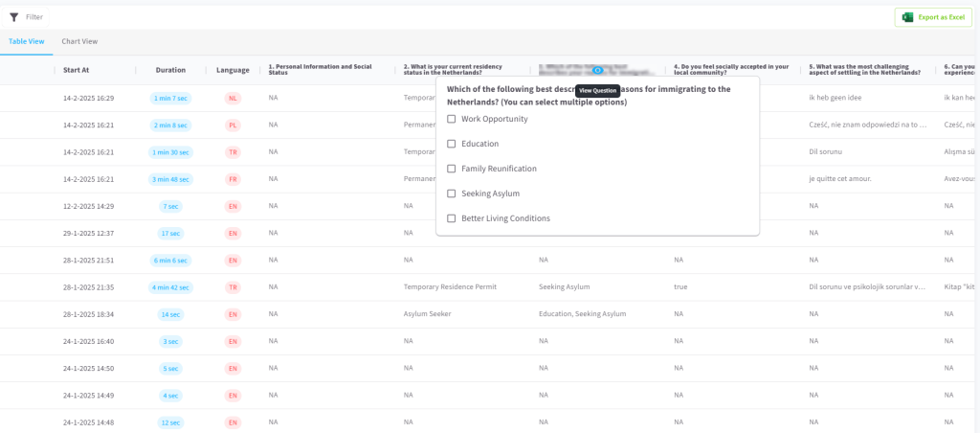Click the Start At column header
The height and width of the screenshot is (433, 980).
[77, 70]
